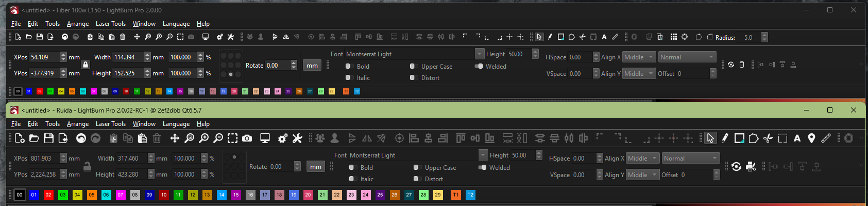868x206 pixels.
Task: Click camera capture icon in Ruida window
Action: [x=247, y=138]
